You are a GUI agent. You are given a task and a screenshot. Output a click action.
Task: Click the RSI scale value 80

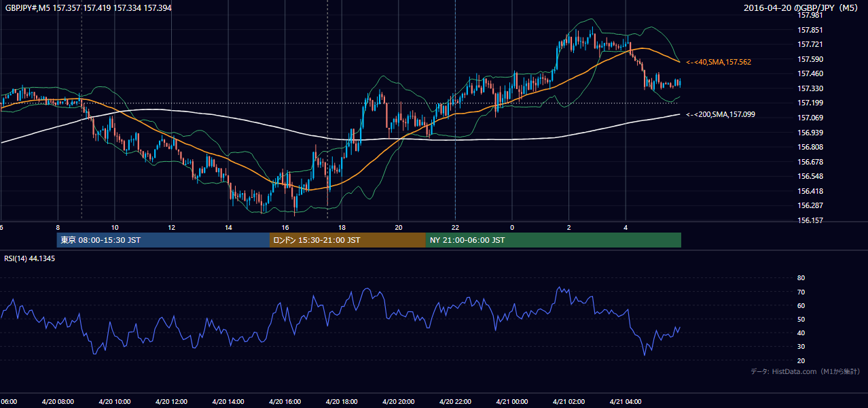[801, 278]
